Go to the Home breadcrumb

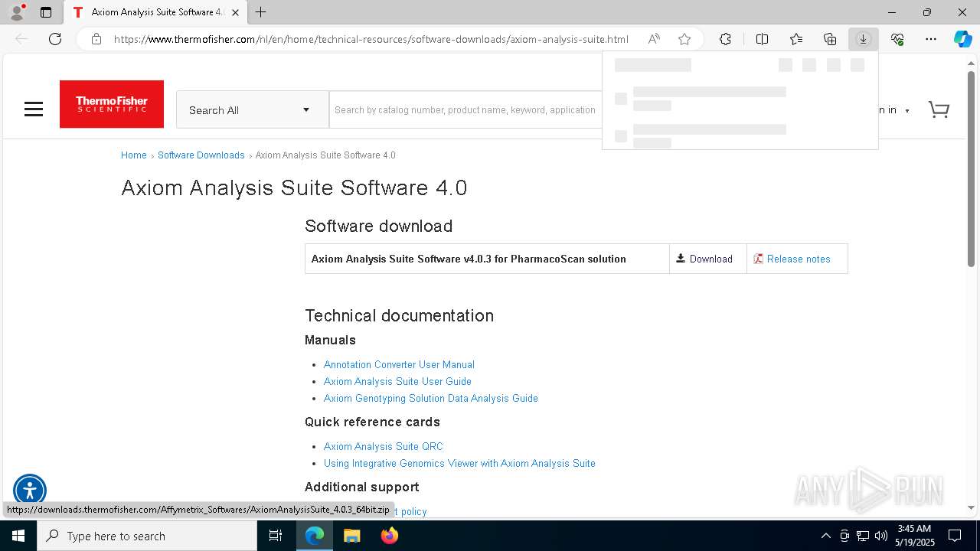coord(133,155)
